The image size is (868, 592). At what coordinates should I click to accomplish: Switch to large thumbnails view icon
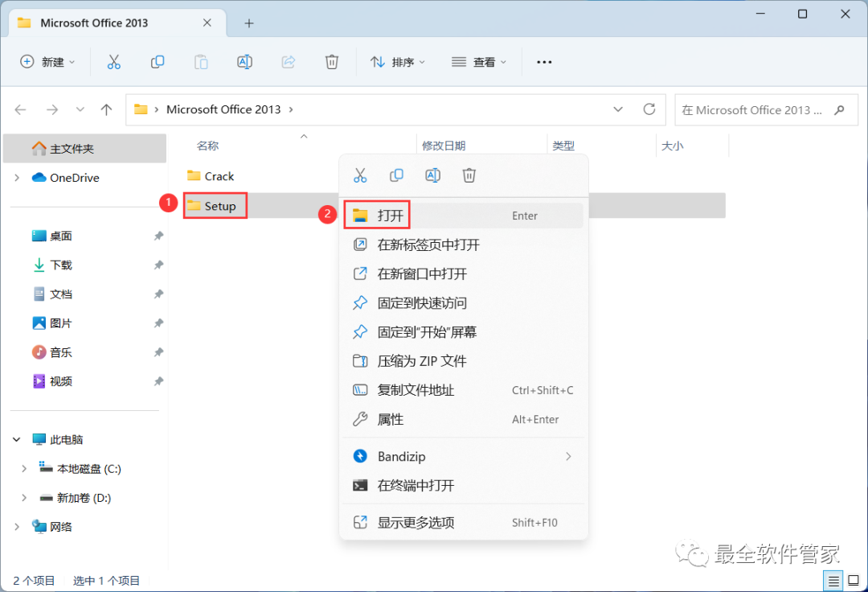854,581
